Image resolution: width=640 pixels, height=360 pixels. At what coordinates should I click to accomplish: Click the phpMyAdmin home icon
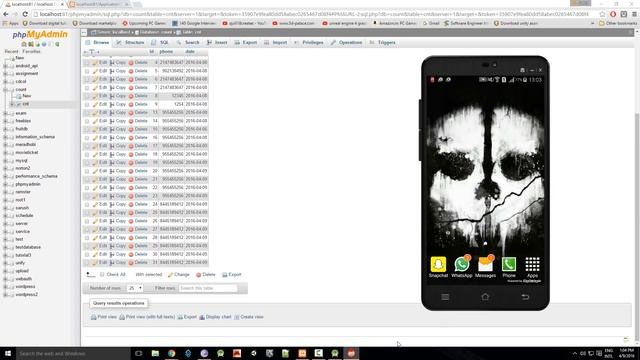[24, 44]
